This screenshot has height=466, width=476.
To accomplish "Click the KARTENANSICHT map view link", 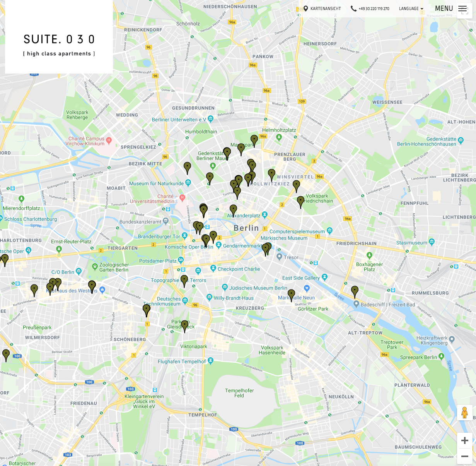I will [x=322, y=9].
